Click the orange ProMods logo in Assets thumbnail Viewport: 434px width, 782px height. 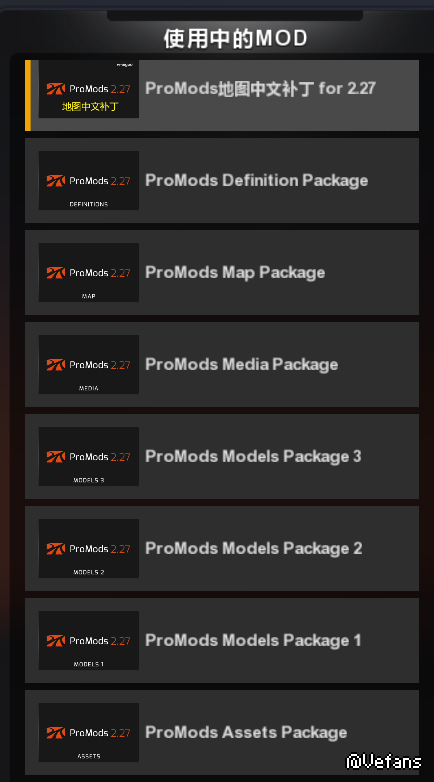coord(56,733)
